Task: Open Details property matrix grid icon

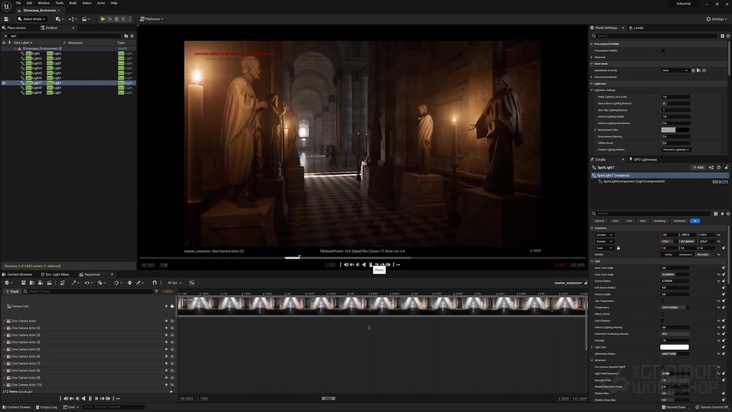Action: point(716,214)
